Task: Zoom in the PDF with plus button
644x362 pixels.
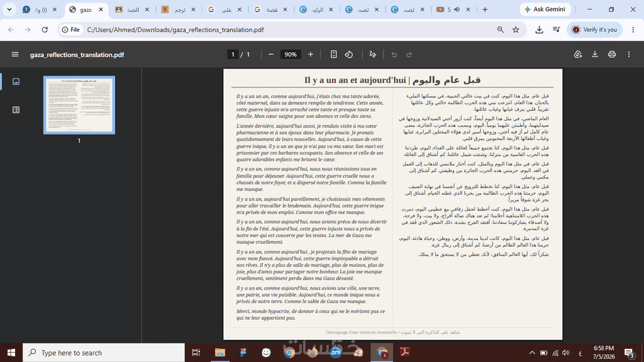Action: point(311,54)
